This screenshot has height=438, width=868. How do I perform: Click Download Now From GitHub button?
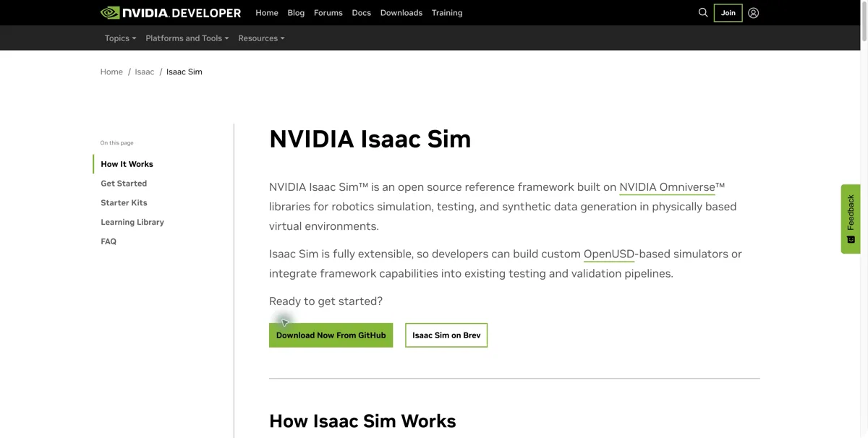331,335
